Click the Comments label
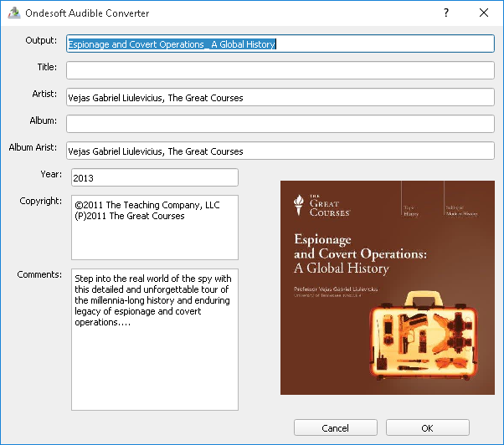504x445 pixels. [39, 274]
